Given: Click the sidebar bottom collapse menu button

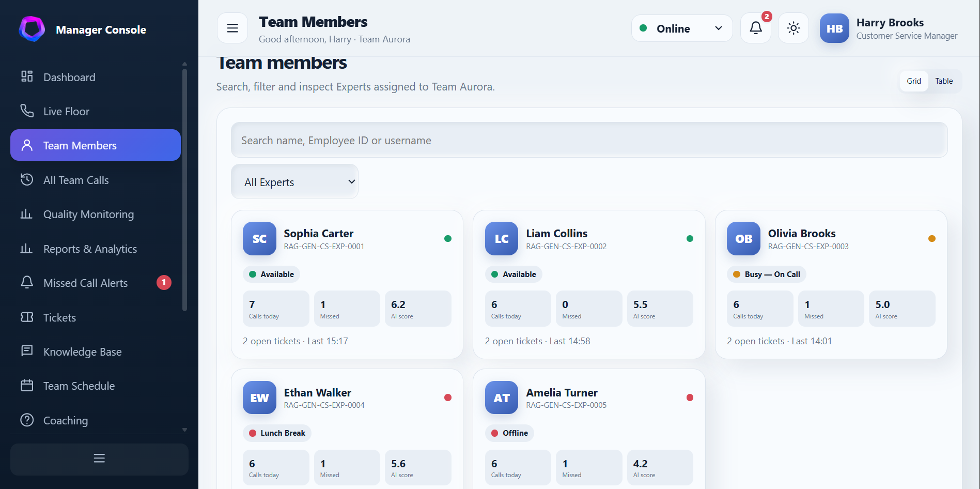Looking at the screenshot, I should pos(99,459).
